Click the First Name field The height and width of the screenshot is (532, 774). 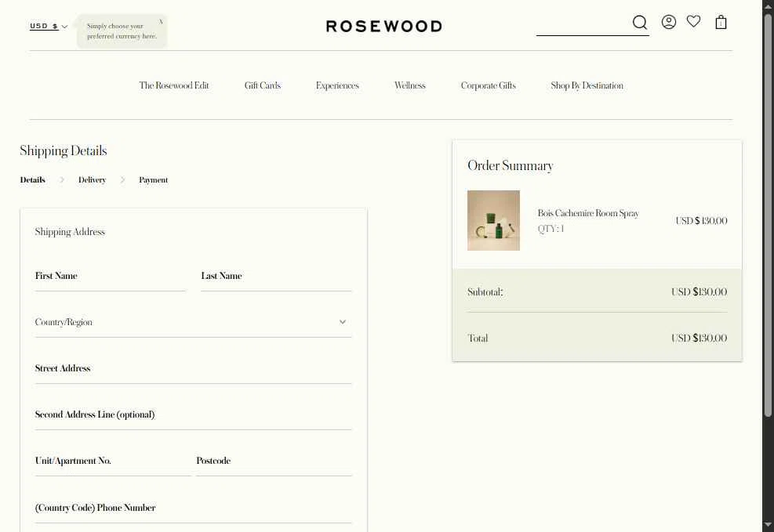click(x=110, y=277)
